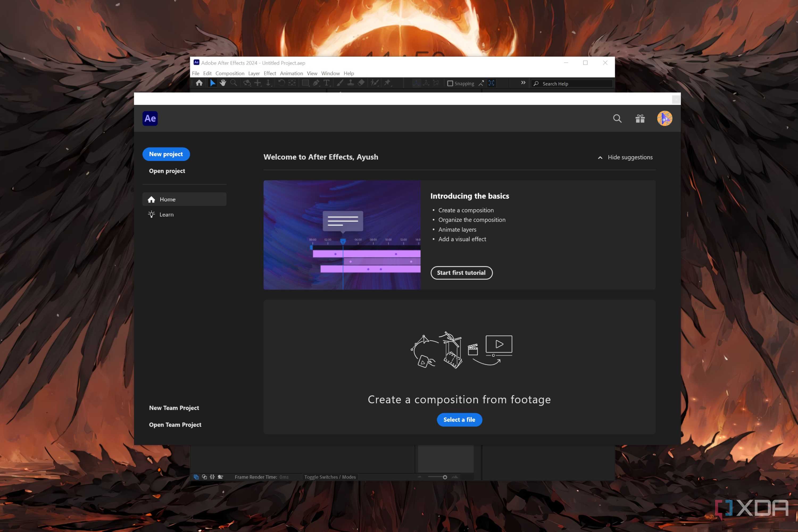Select the Clone Stamp tool
This screenshot has width=798, height=532.
pyautogui.click(x=351, y=83)
